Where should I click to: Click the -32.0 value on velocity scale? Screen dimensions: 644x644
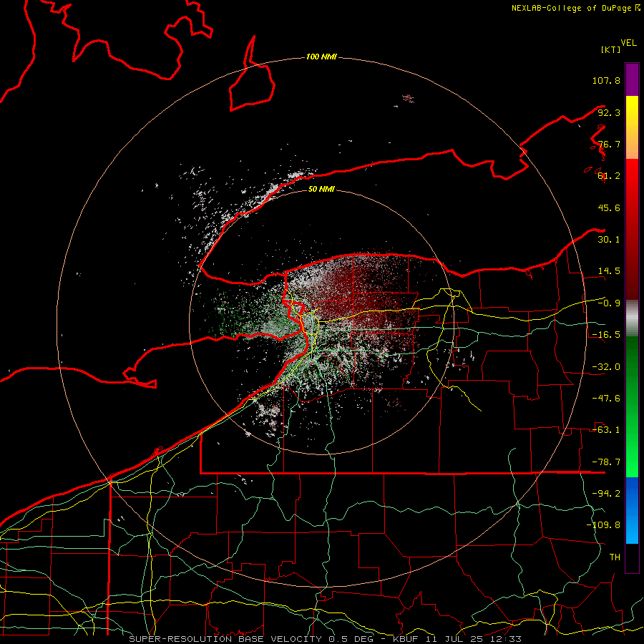[x=606, y=367]
